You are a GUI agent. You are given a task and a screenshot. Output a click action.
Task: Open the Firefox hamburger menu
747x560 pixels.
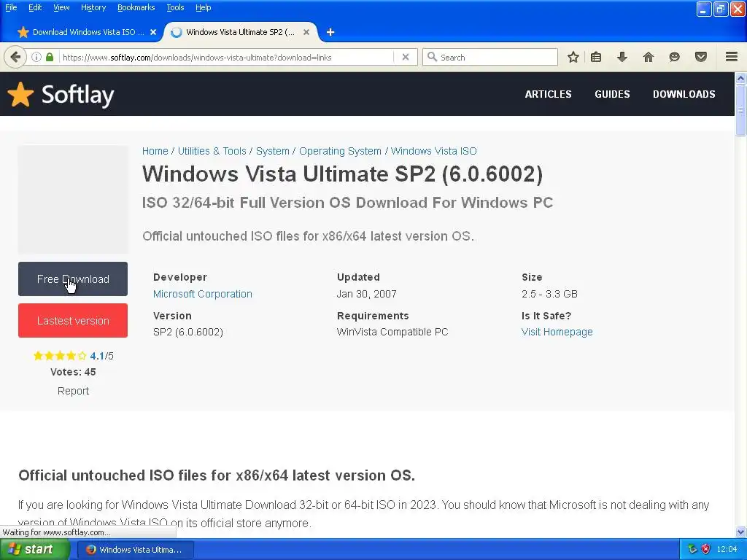(x=732, y=57)
